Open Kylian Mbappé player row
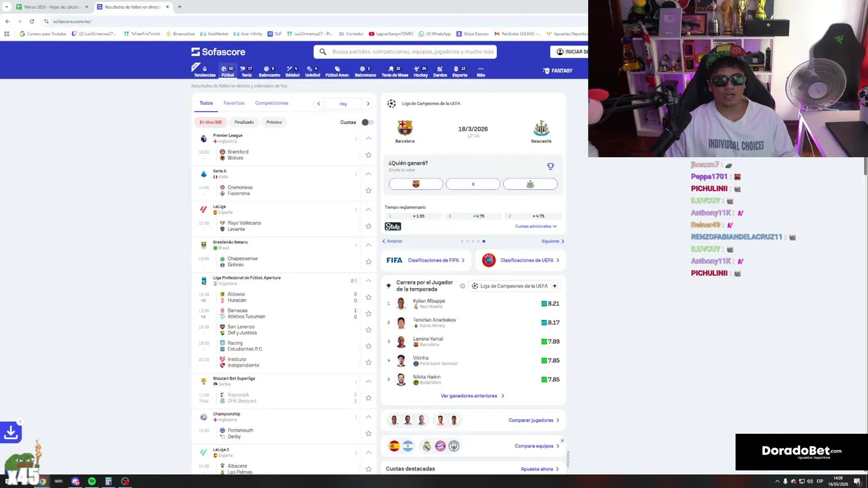This screenshot has height=488, width=868. point(473,304)
